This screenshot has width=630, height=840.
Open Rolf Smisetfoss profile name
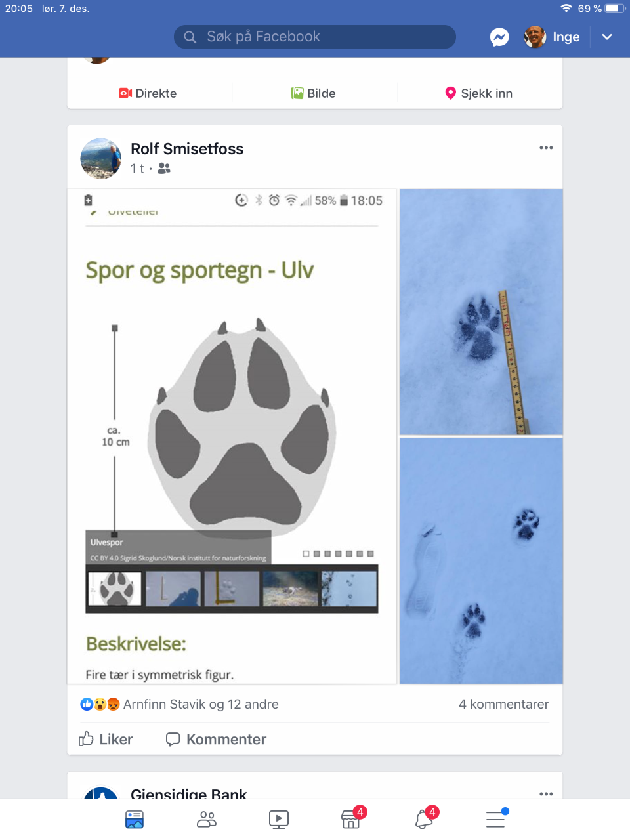point(187,149)
